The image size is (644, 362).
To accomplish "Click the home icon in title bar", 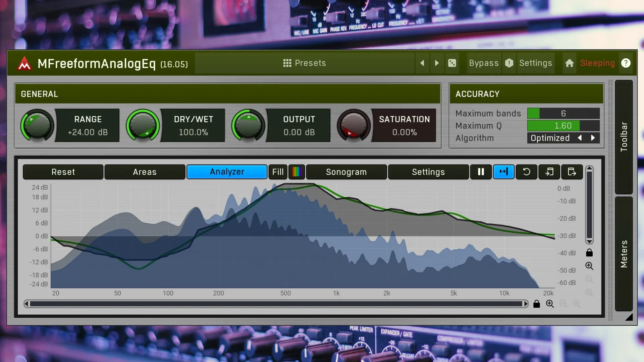I will pos(569,63).
